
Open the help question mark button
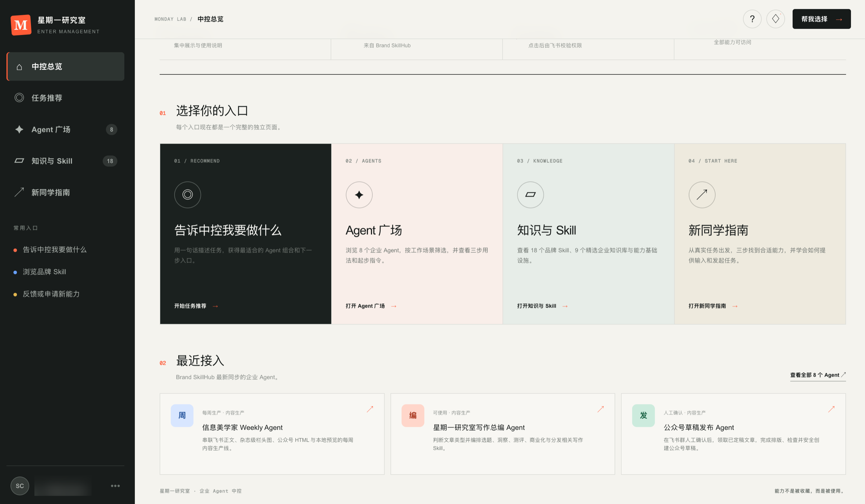[x=752, y=19]
